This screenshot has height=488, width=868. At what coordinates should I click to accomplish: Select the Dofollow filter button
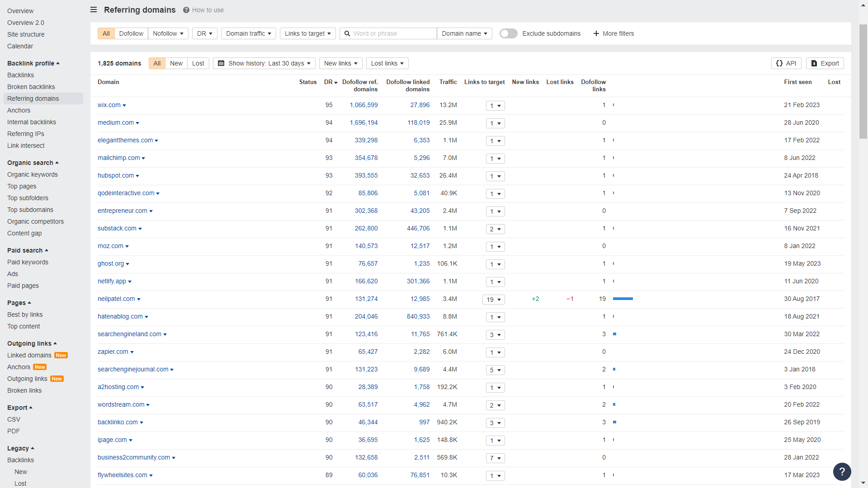pos(131,33)
